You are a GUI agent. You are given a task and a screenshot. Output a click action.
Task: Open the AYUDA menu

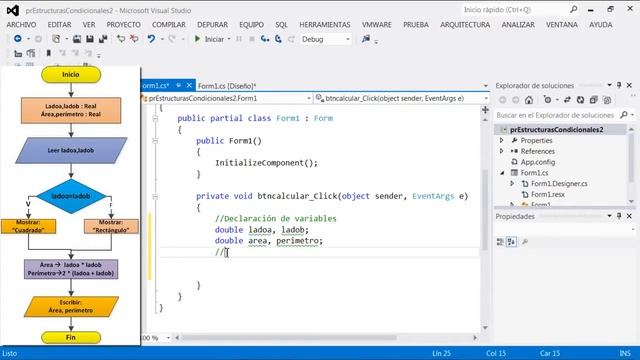click(600, 25)
